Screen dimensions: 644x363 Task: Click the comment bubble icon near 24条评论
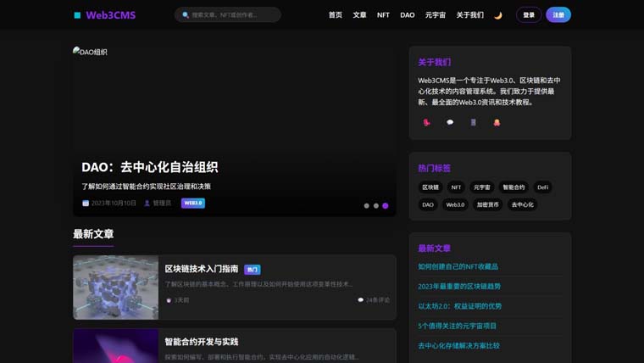pyautogui.click(x=361, y=300)
